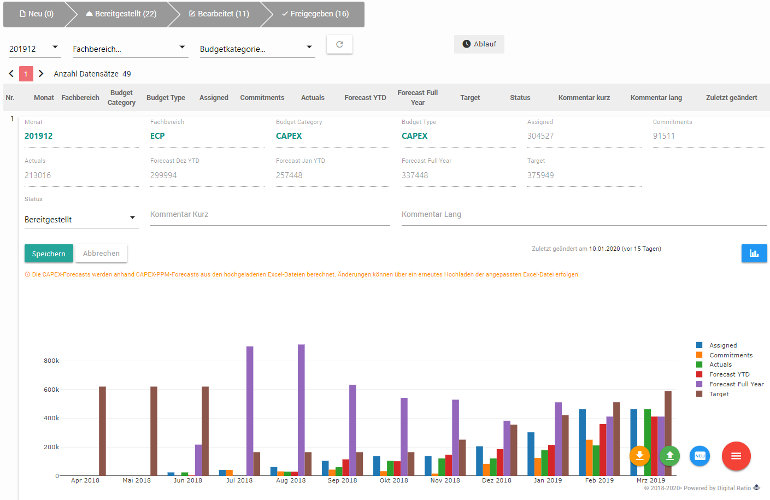Viewport: 770px width, 500px height.
Task: Go to previous page with left chevron
Action: click(x=11, y=74)
